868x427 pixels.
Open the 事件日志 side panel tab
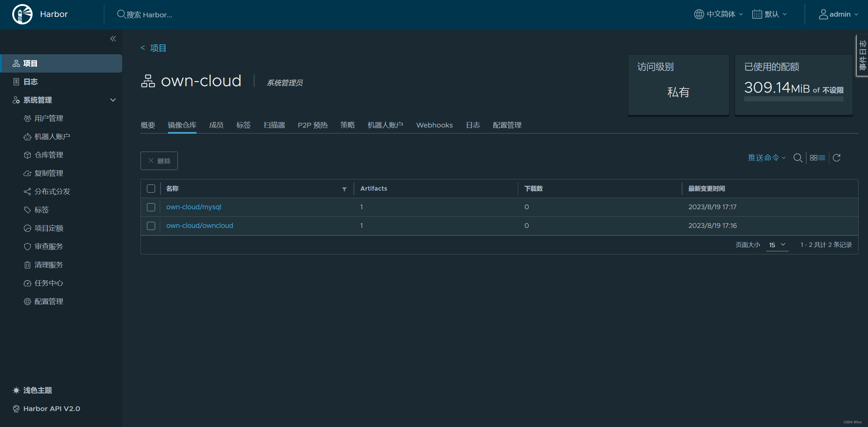862,55
